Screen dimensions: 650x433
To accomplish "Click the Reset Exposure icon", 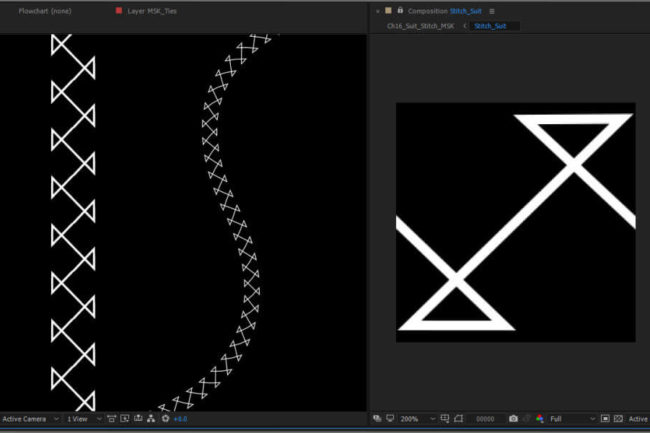I will pos(165,418).
